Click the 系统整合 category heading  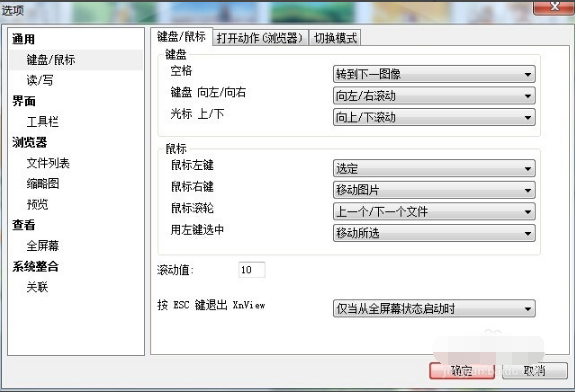[35, 266]
